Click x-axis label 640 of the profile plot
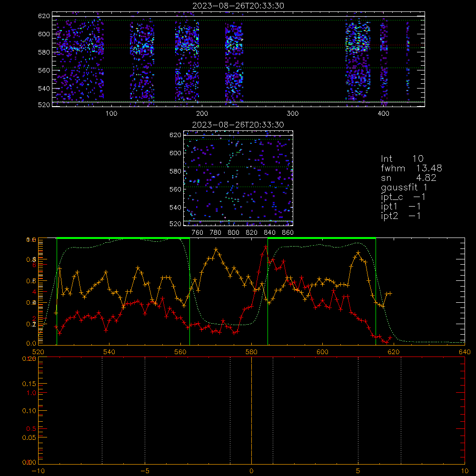 (465, 352)
